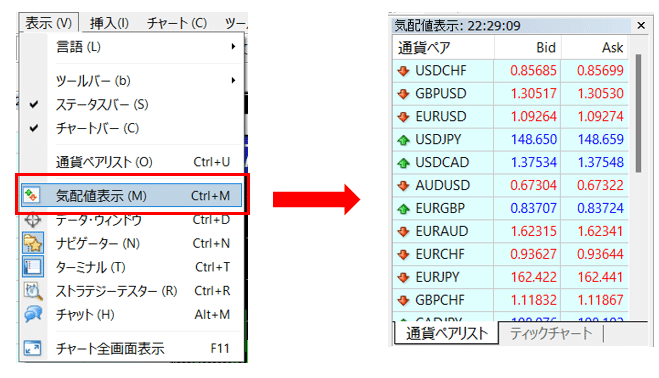Open the 表示 (V) menu

pyautogui.click(x=48, y=22)
